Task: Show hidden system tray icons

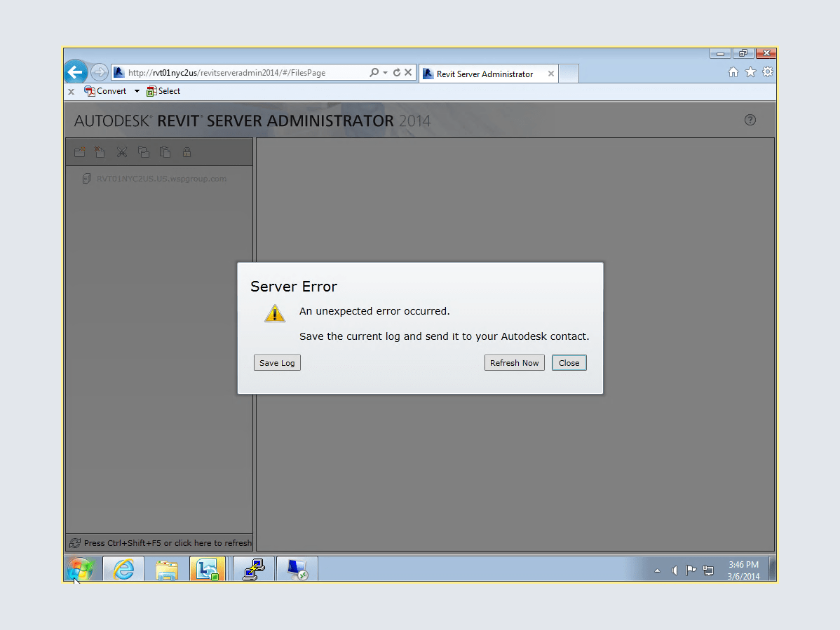Action: pyautogui.click(x=657, y=570)
